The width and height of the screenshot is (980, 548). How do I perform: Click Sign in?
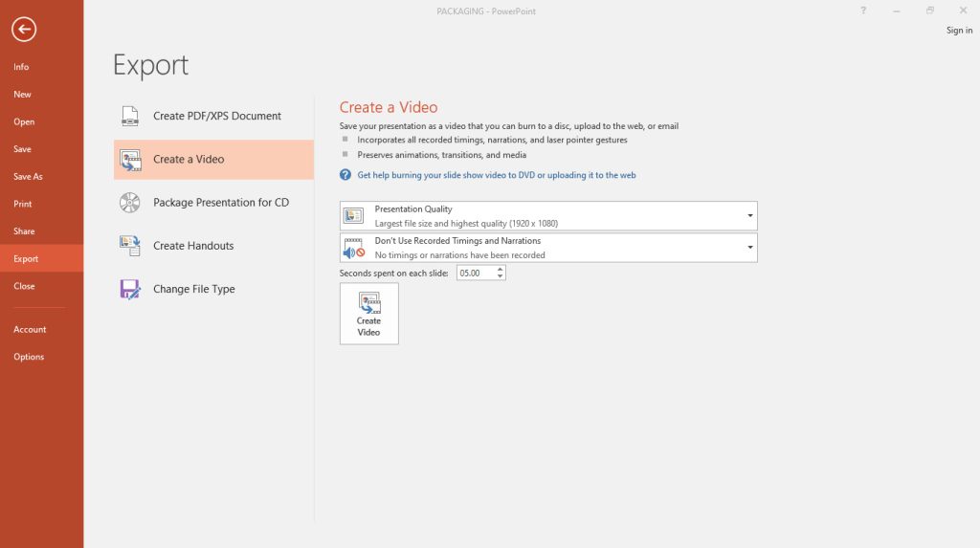(x=959, y=30)
